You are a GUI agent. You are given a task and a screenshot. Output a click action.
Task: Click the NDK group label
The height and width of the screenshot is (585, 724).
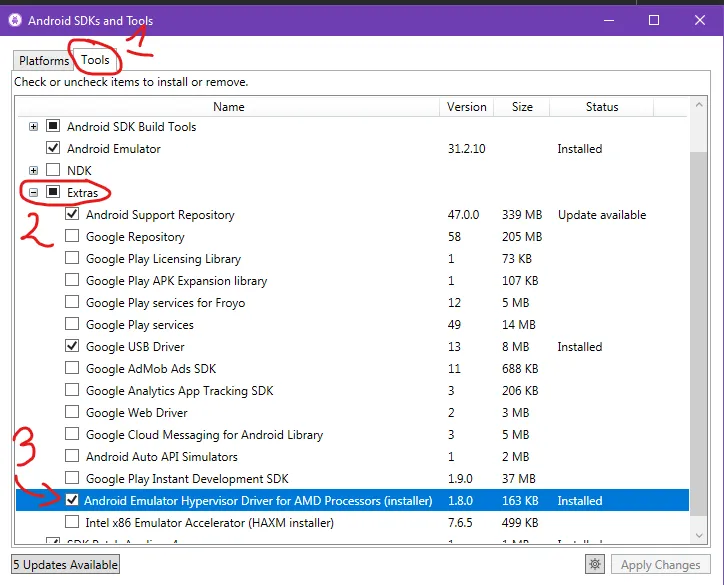(79, 171)
